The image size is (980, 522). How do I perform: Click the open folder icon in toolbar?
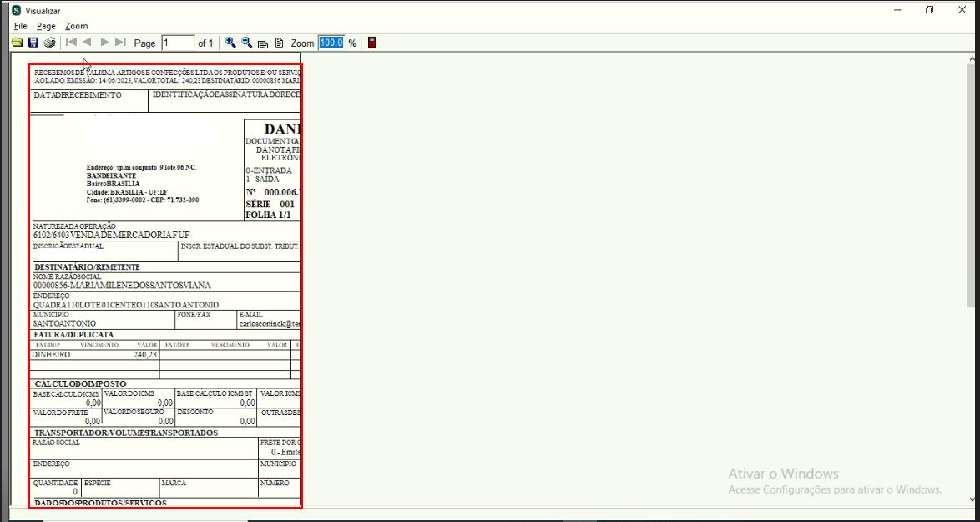(18, 43)
